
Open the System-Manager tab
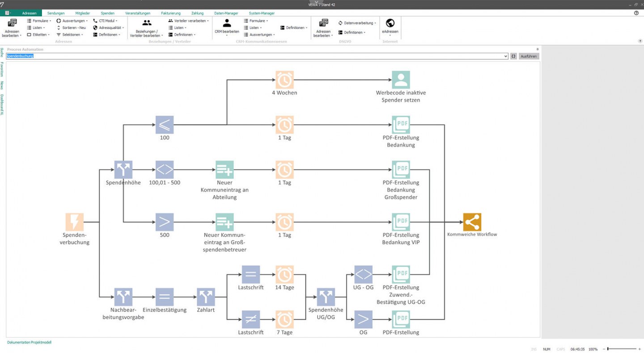click(x=262, y=13)
